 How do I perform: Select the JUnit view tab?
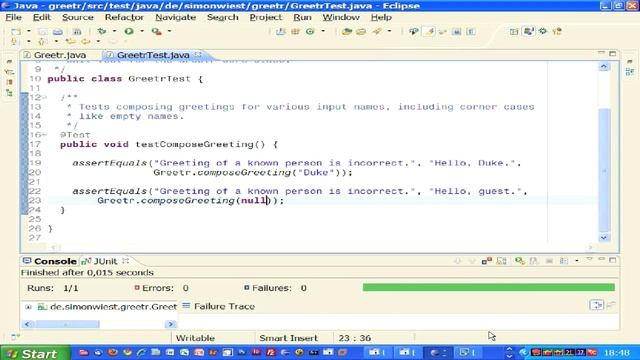point(105,261)
